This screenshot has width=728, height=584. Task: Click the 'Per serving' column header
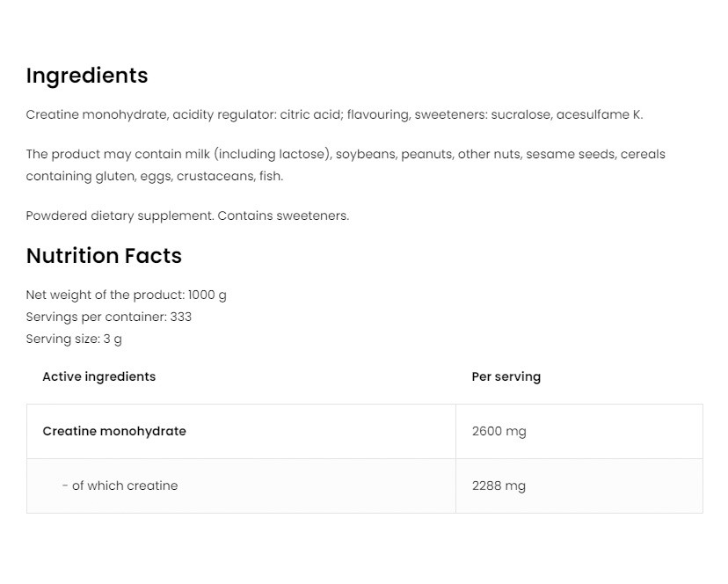coord(506,376)
